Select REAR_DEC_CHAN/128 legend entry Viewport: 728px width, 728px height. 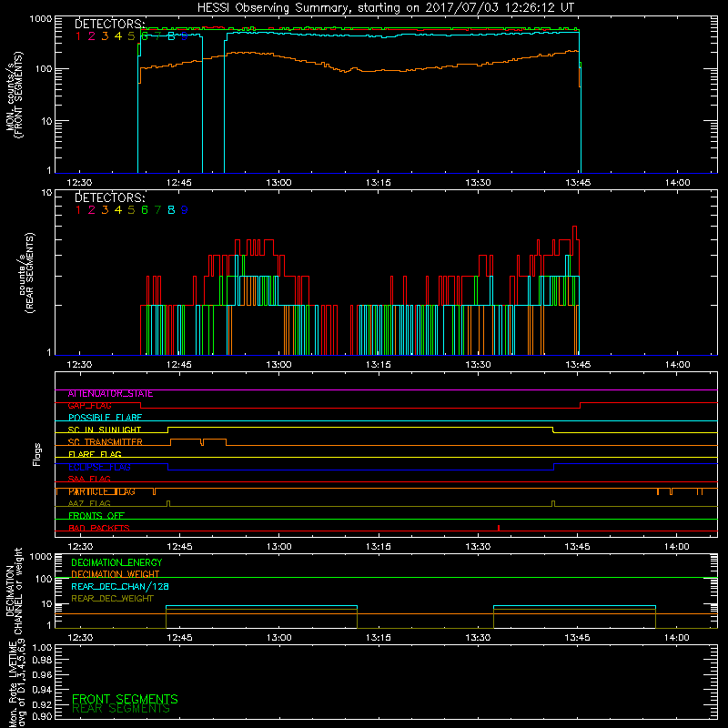(x=120, y=586)
